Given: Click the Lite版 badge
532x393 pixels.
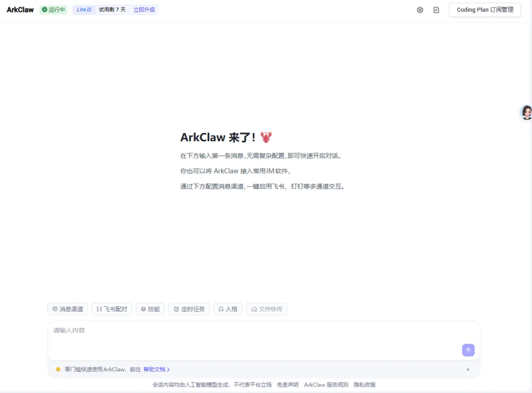Looking at the screenshot, I should tap(84, 9).
